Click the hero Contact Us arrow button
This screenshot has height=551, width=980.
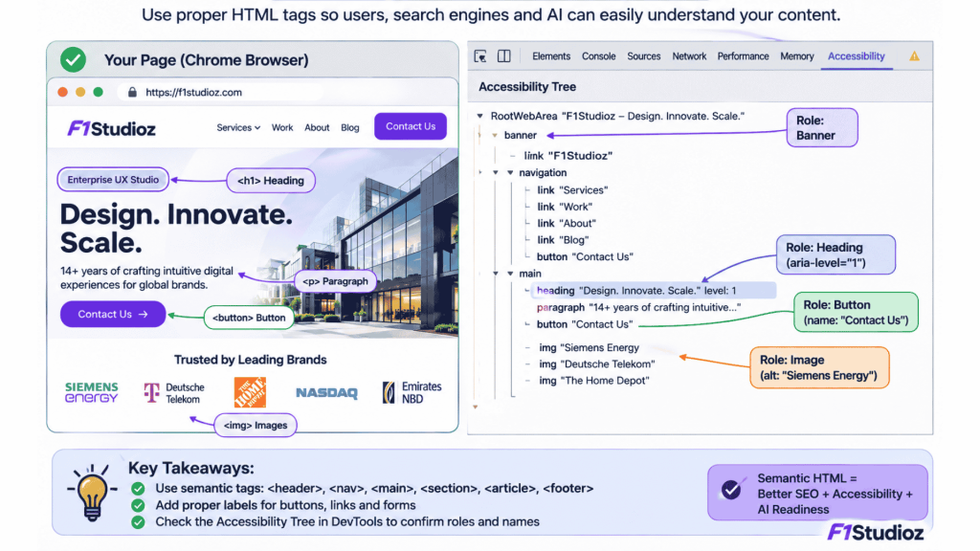pos(113,314)
